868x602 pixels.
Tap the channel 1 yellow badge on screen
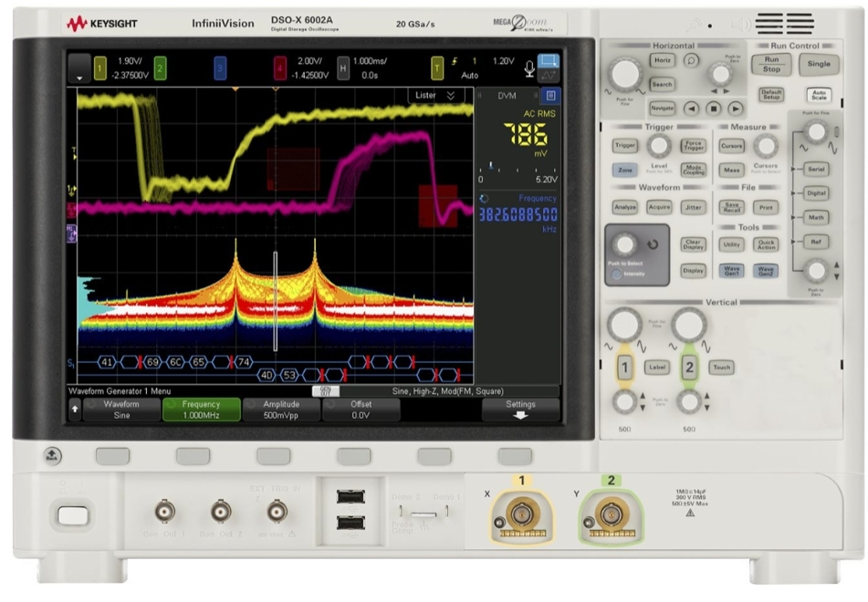tap(99, 68)
